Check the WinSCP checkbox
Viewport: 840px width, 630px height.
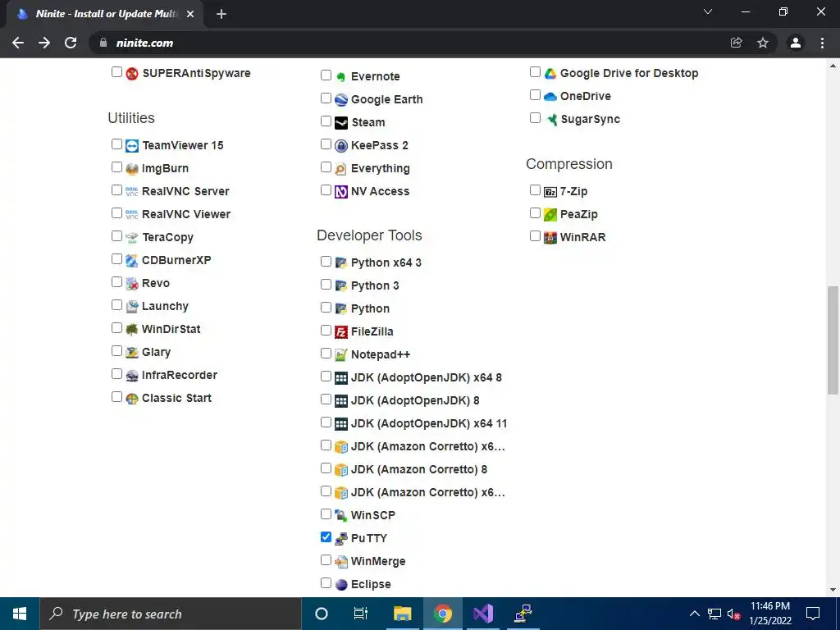pyautogui.click(x=326, y=514)
